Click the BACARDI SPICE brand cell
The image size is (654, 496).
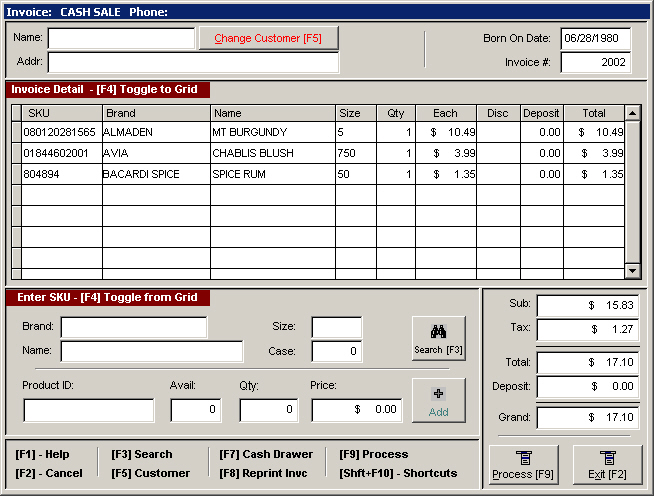[156, 174]
